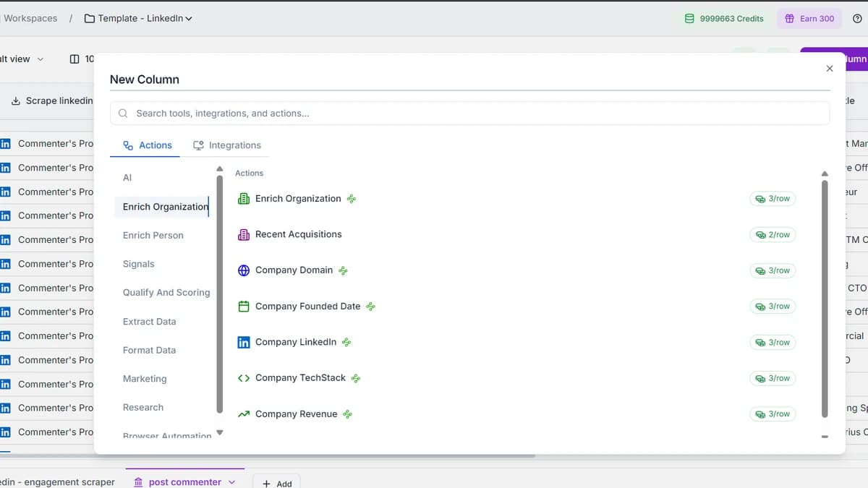Click the Add button at the bottom
This screenshot has width=868, height=488.
(x=276, y=482)
